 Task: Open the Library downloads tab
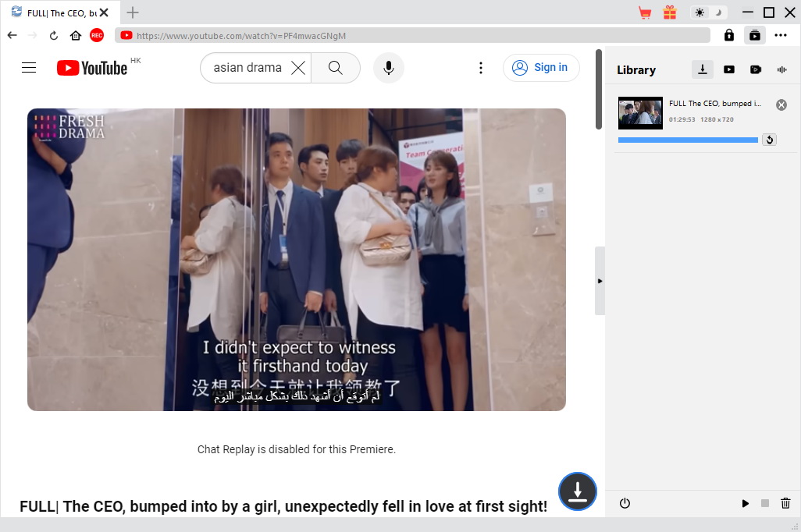703,69
